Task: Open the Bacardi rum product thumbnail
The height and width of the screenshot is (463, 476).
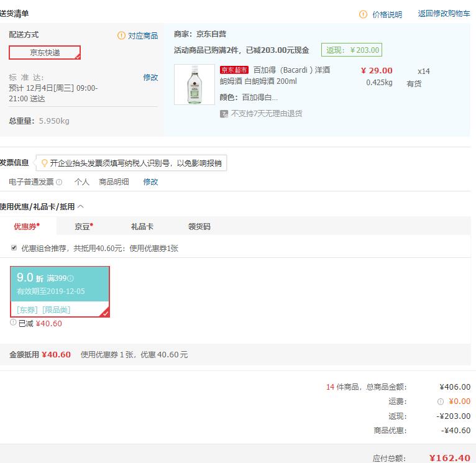Action: (195, 85)
